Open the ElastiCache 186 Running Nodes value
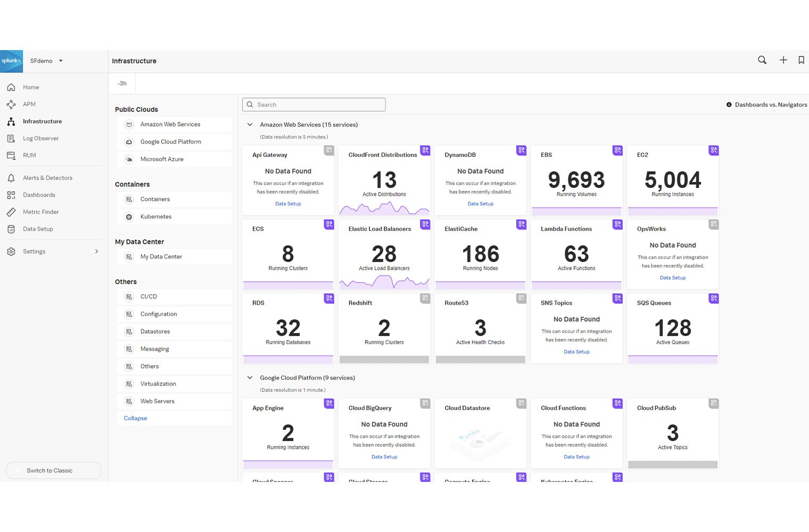Screen dimensions: 809x532 coord(481,254)
